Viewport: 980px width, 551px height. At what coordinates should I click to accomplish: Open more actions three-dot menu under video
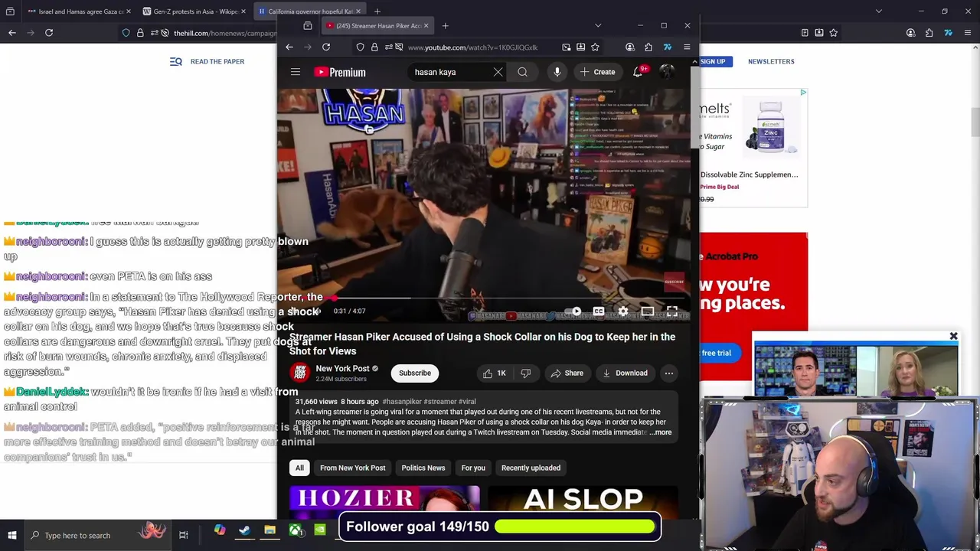point(669,373)
